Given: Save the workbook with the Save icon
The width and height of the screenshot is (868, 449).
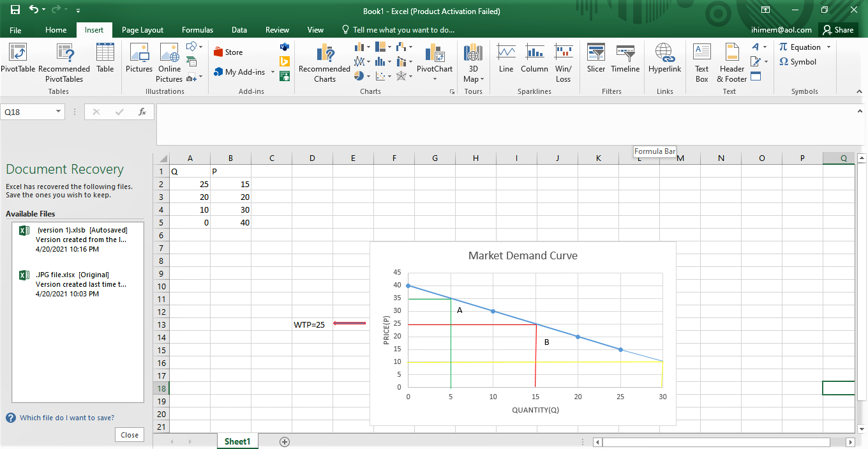Looking at the screenshot, I should point(15,11).
